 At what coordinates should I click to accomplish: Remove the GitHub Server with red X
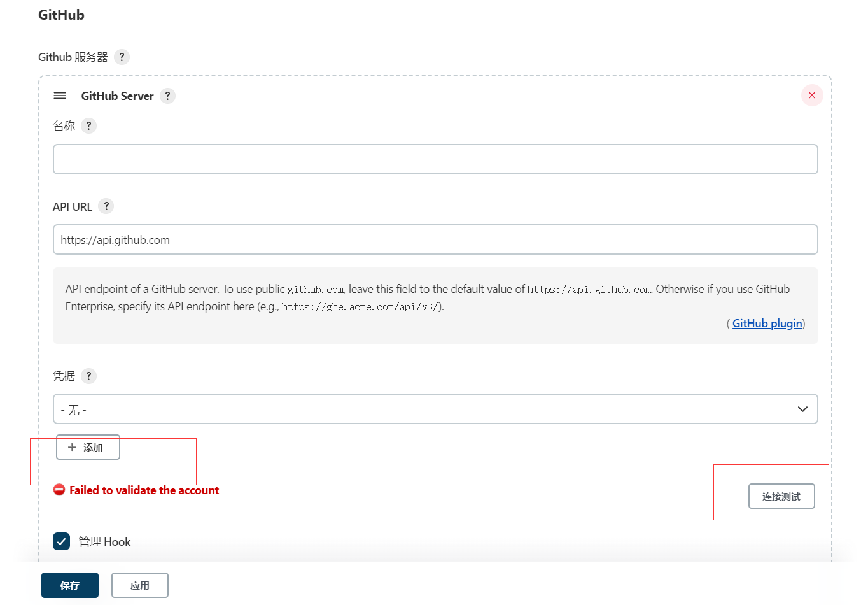(x=812, y=96)
